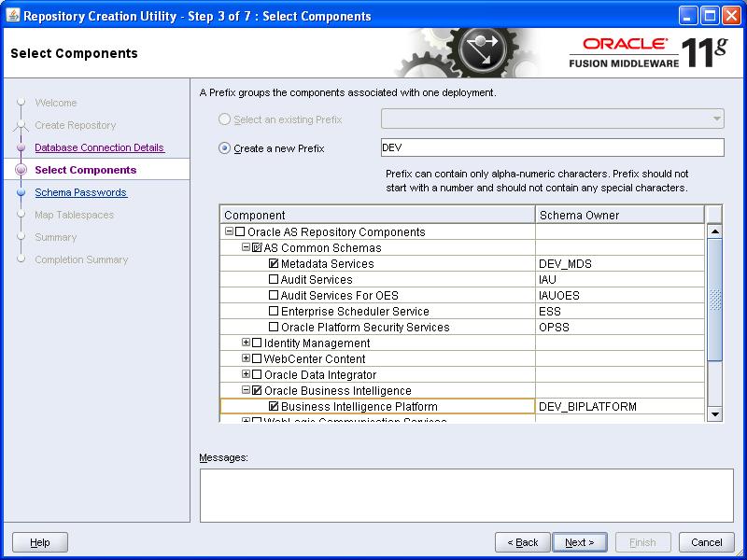Screen dimensions: 747x560
Task: Select the OPSS schema owner cell
Action: 620,328
